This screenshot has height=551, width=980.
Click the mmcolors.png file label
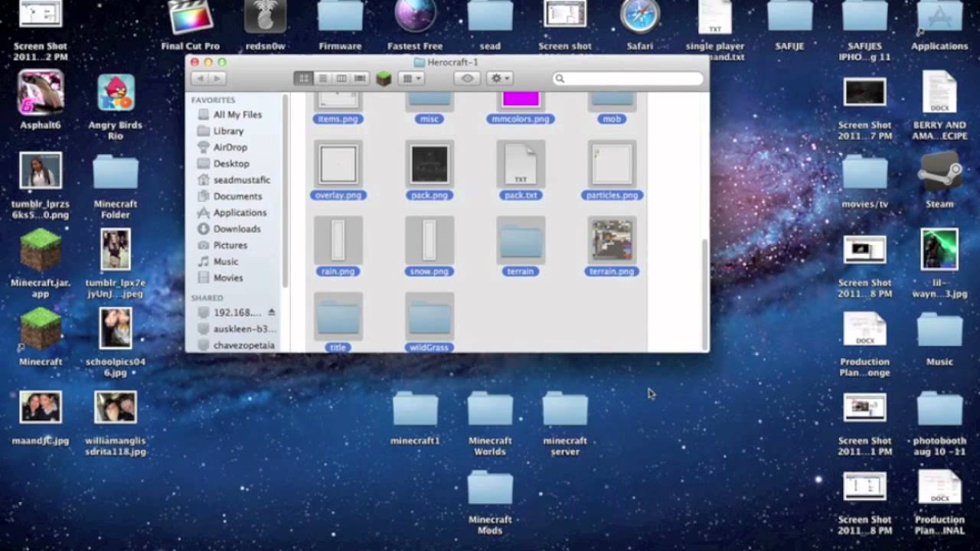click(521, 119)
